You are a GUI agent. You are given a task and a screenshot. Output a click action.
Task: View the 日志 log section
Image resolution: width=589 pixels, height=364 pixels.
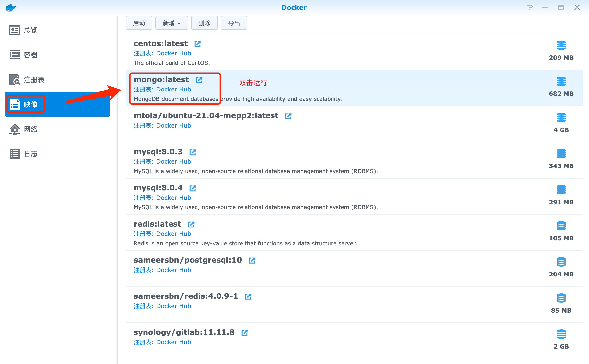(x=30, y=154)
